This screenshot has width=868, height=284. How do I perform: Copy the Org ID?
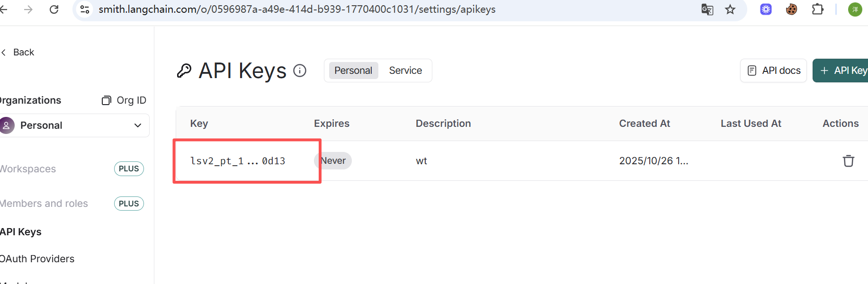coord(124,100)
